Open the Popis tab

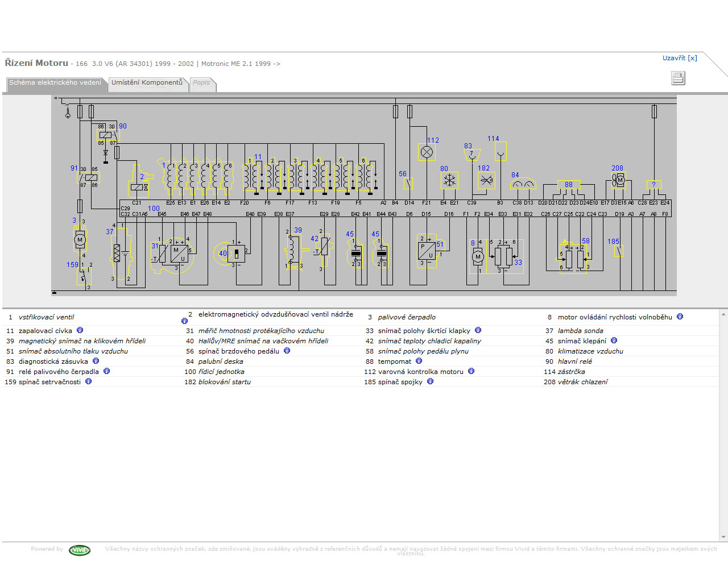click(201, 83)
